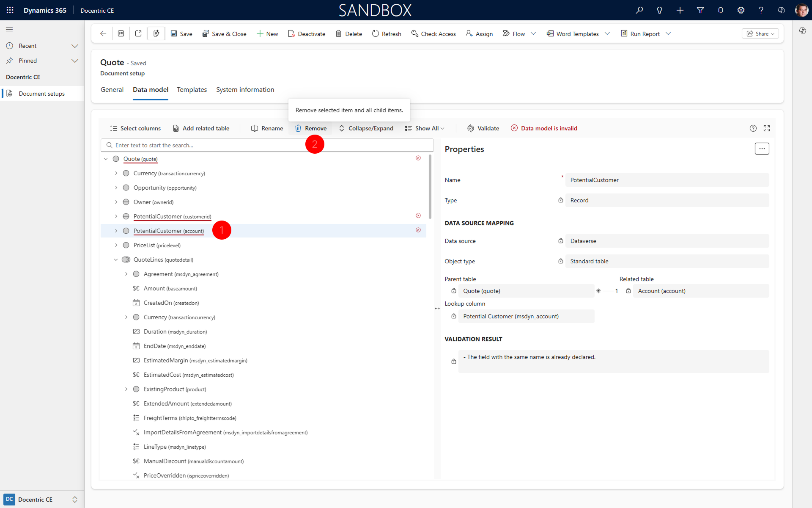Go back with the arrow icon

103,33
